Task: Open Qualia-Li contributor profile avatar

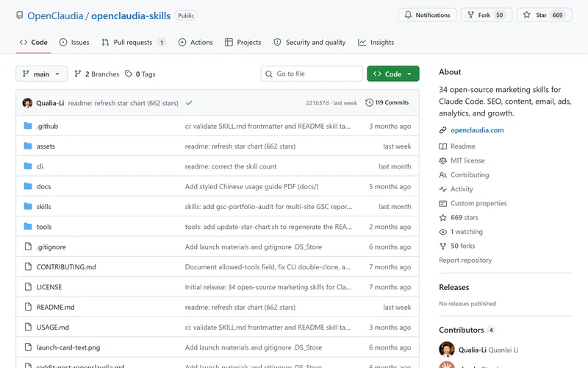Action: click(x=447, y=349)
